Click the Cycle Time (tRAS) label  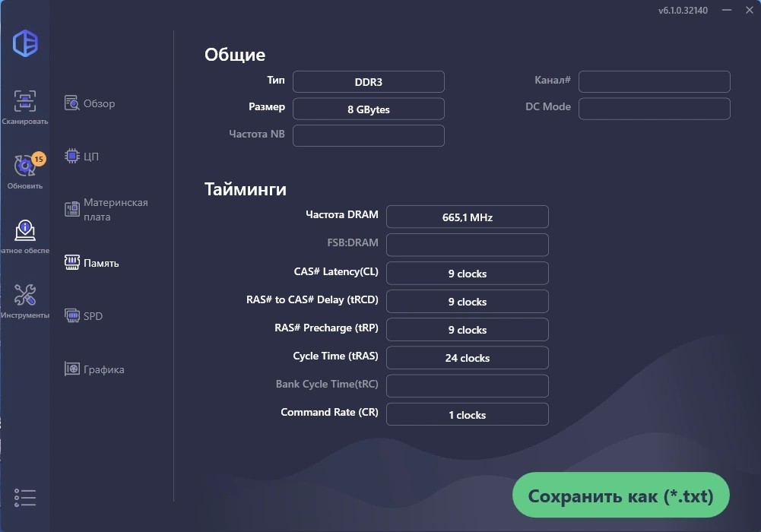[x=335, y=356]
